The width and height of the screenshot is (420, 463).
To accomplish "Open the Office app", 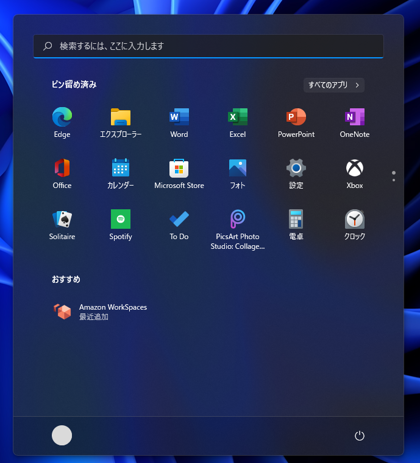I will pyautogui.click(x=62, y=173).
